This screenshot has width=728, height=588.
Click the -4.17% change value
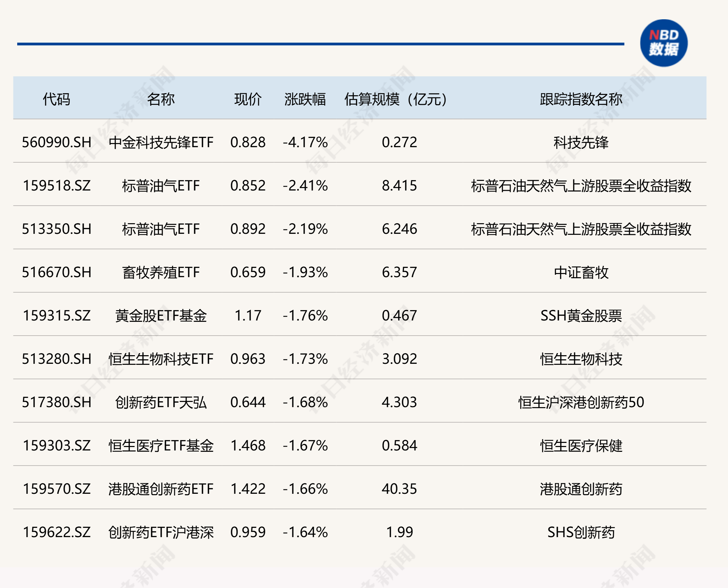click(x=305, y=142)
